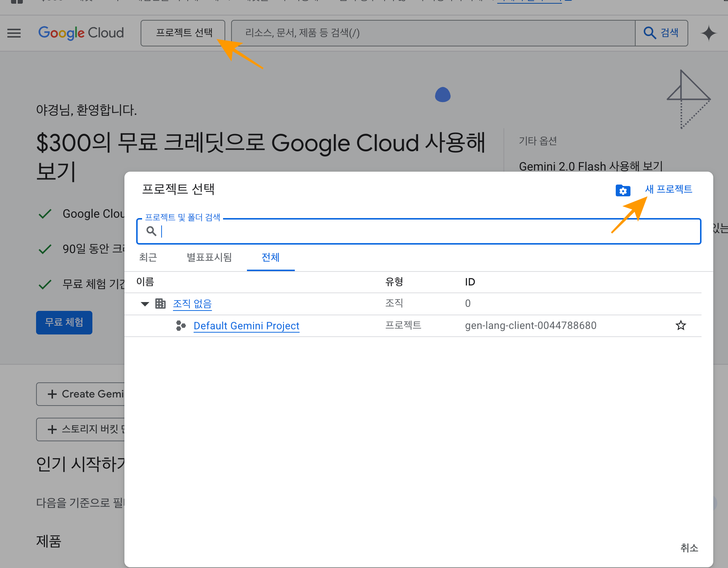Click the Google Cloud logo
This screenshot has height=568, width=728.
[81, 33]
